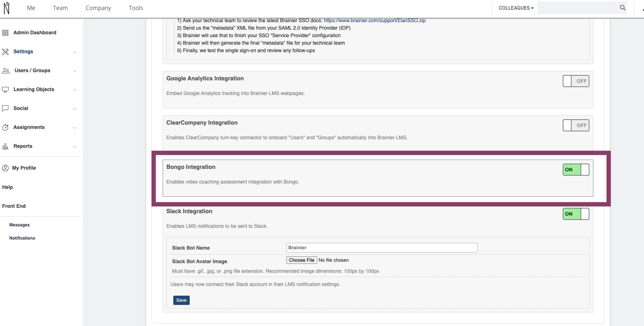
Task: Expand the Reports sidebar chevron
Action: tap(75, 147)
